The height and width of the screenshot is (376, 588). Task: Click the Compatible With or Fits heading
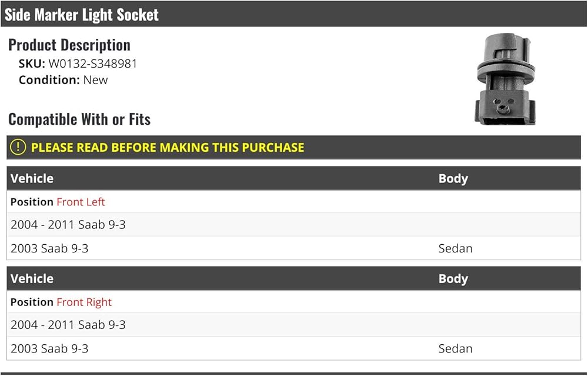(x=79, y=119)
